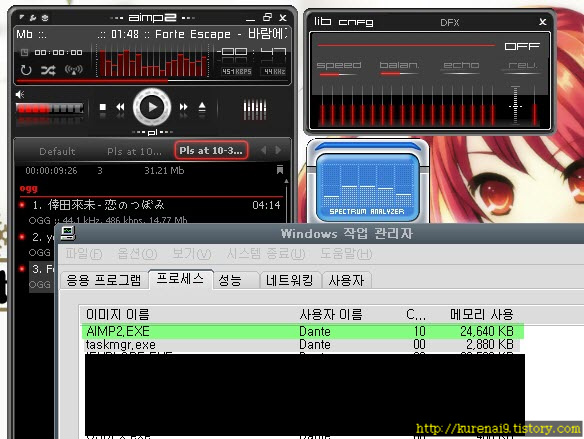This screenshot has width=584, height=439.
Task: Switch to the Default playlist tab
Action: coord(57,152)
